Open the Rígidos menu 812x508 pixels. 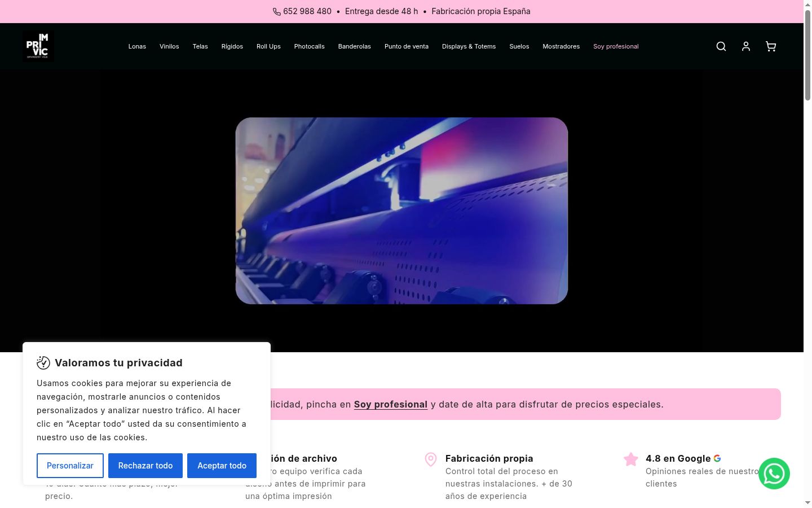click(232, 46)
